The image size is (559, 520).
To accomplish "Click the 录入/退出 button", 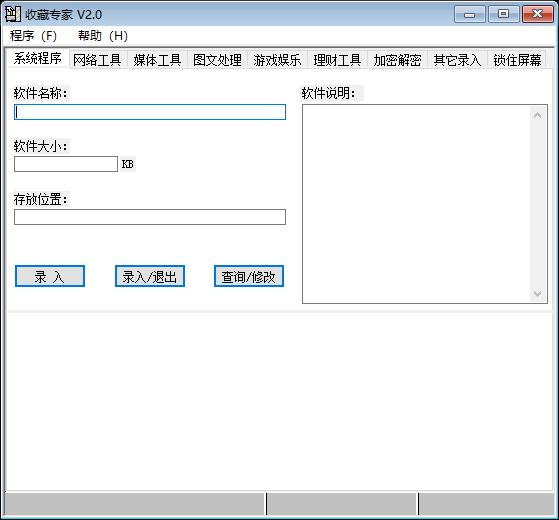I will (150, 276).
